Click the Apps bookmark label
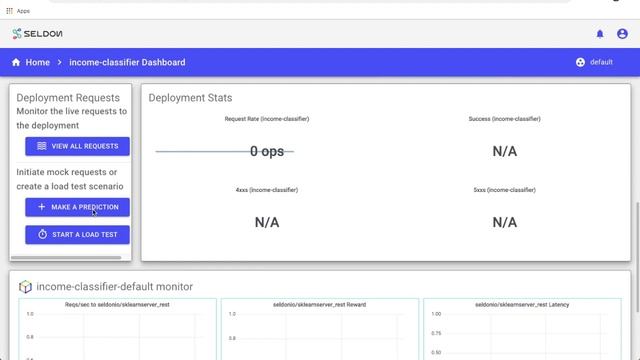 point(23,11)
